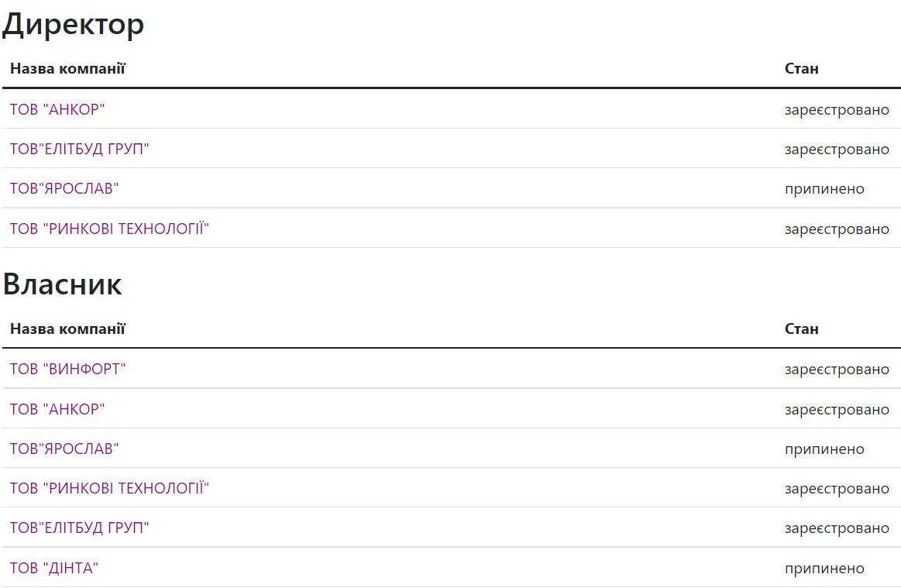
Task: Click "зареєстровано" status of ТОВ "АНКОР" under Директор
Action: [837, 110]
